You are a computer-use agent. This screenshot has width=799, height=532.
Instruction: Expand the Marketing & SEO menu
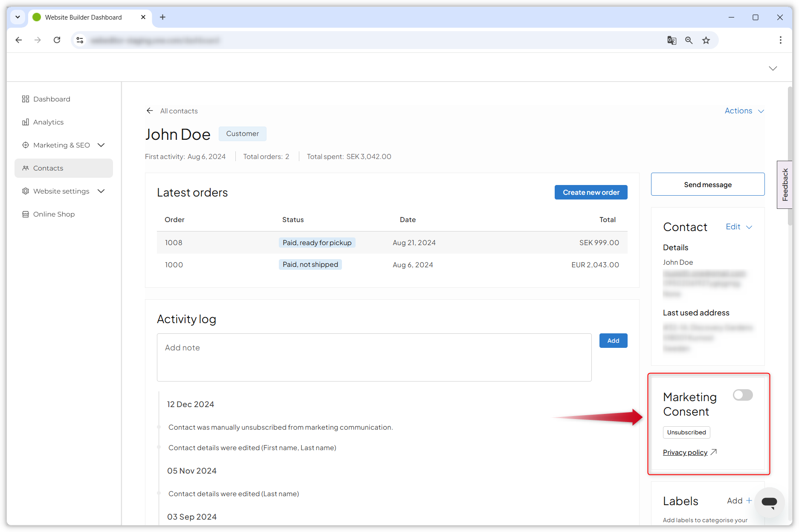tap(101, 145)
